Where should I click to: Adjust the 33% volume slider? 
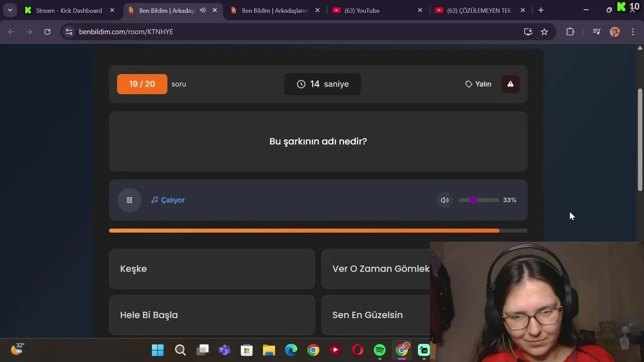(x=478, y=200)
